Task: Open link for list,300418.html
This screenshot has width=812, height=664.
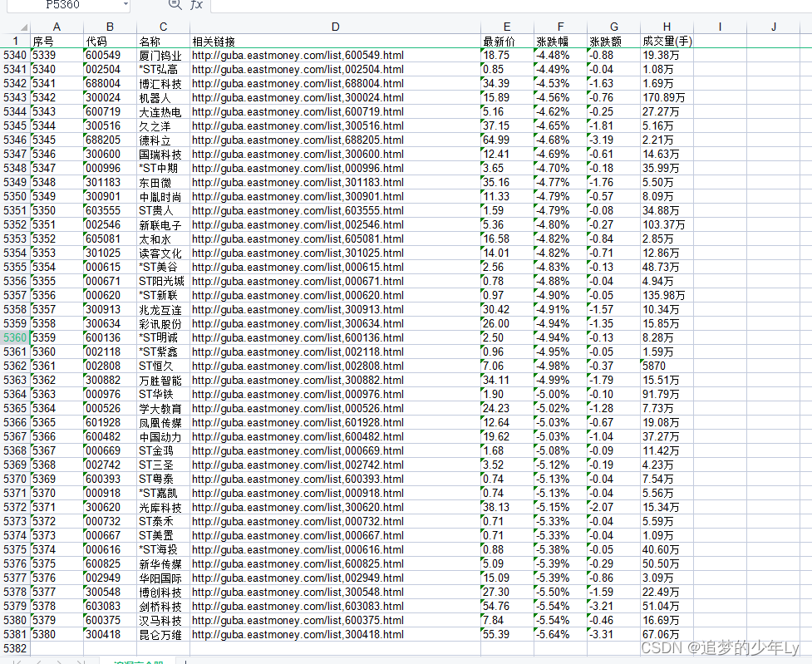Action: [x=298, y=634]
